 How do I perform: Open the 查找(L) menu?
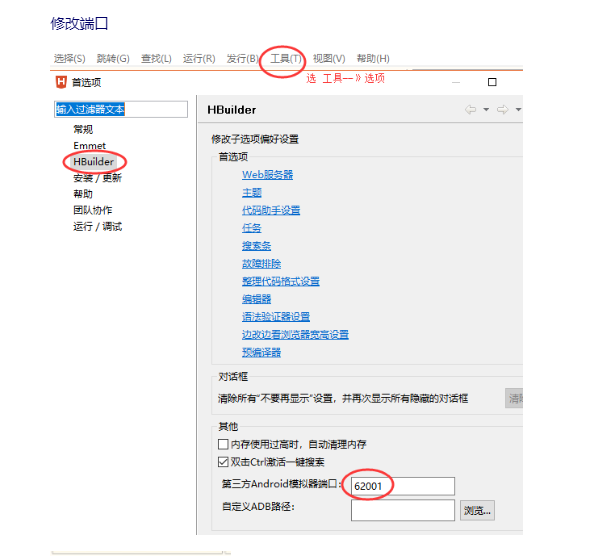click(156, 59)
